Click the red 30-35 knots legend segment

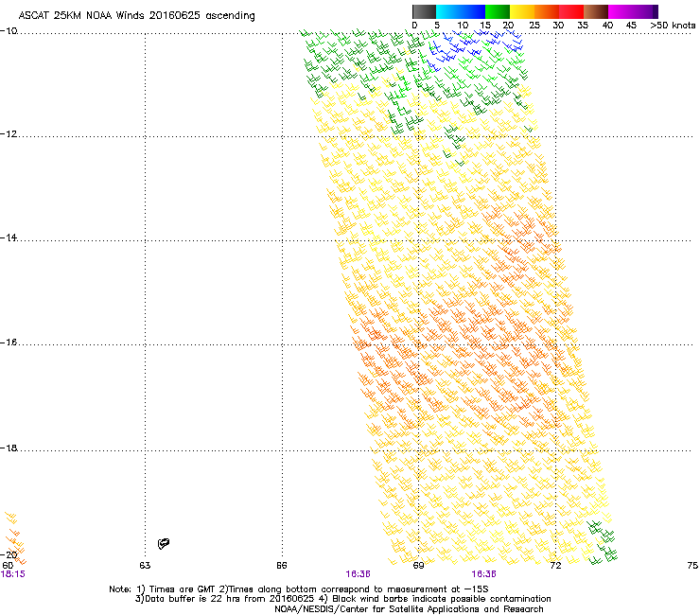(571, 11)
